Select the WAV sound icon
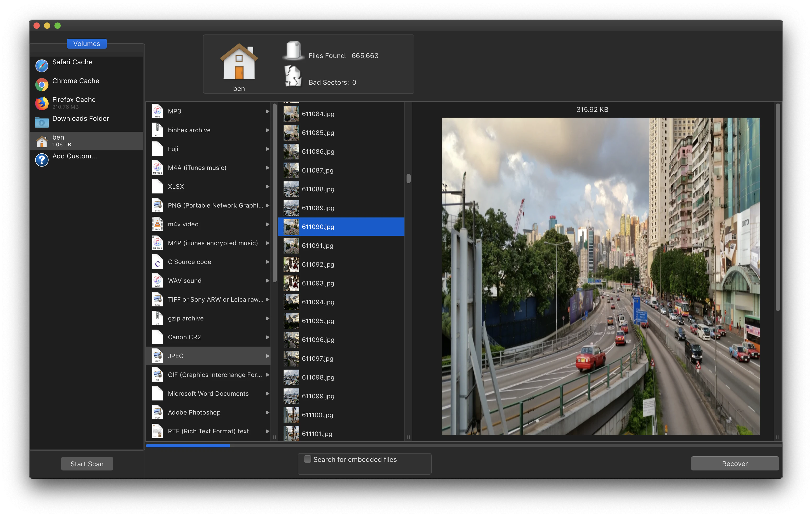This screenshot has width=812, height=517. 157,280
